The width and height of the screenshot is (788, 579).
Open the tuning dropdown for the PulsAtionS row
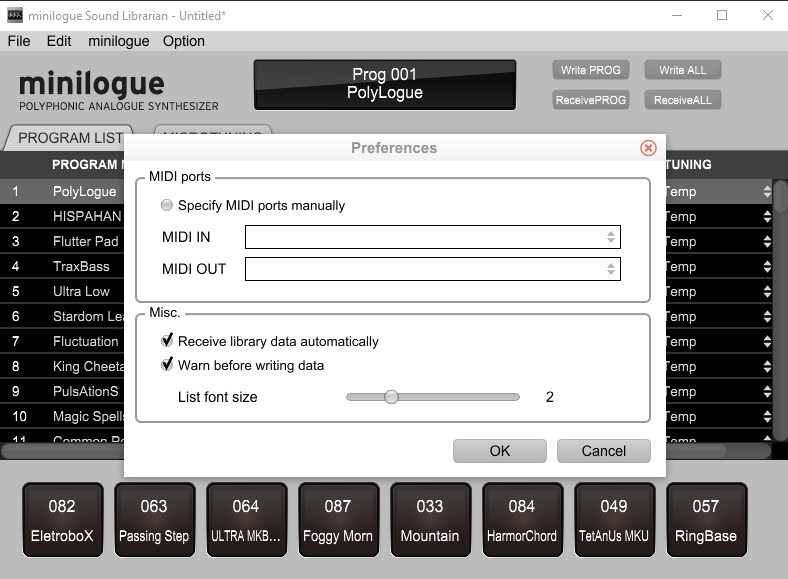click(x=767, y=392)
